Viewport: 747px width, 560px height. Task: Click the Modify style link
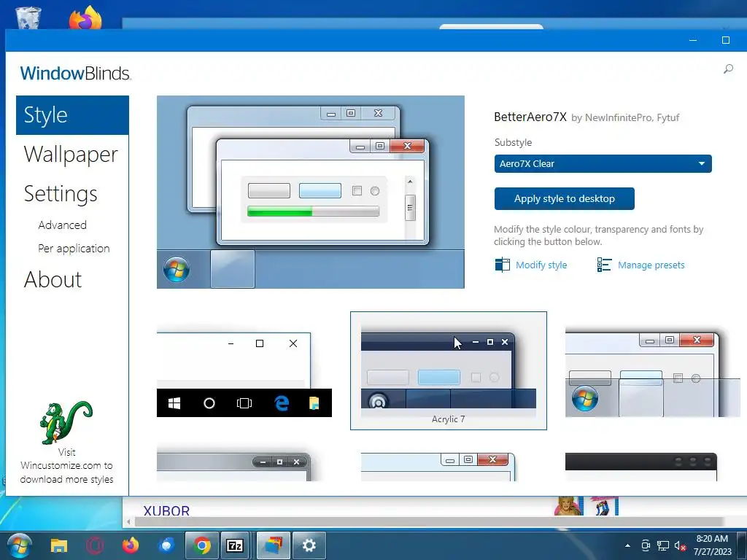click(x=541, y=265)
